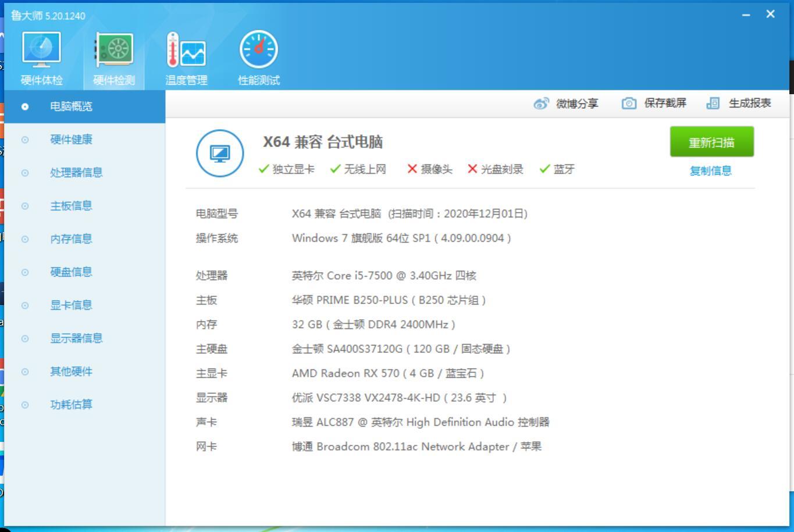Click the 金士顿 SA400S37120G disk text
The image size is (794, 532).
401,349
